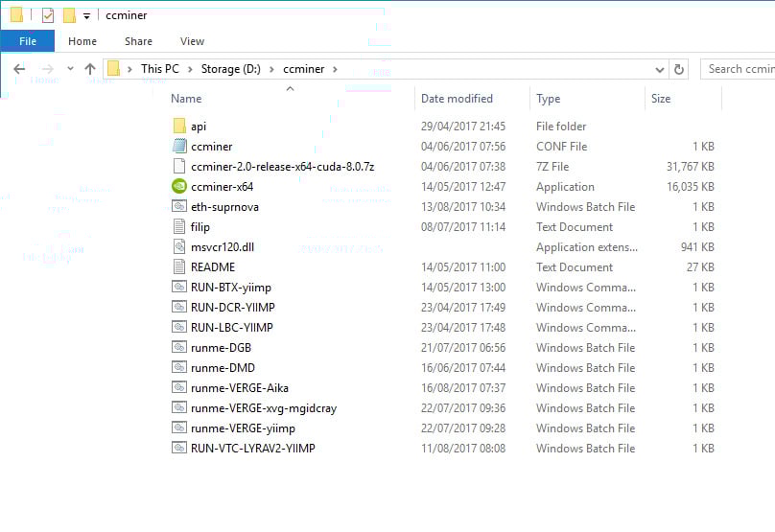The width and height of the screenshot is (775, 532).
Task: Select the ccminer-2.0-release 7z file icon
Action: [179, 167]
